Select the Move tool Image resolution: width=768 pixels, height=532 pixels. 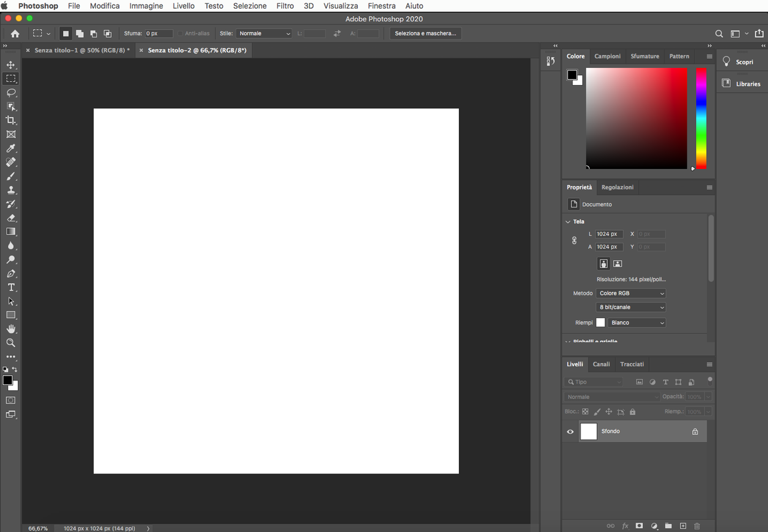[x=11, y=65]
